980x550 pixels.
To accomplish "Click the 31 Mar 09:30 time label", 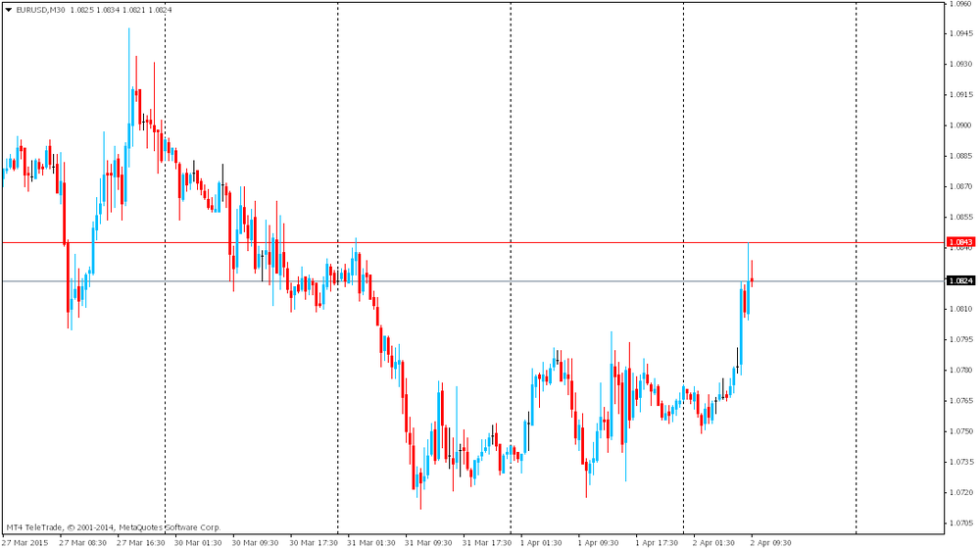I will click(429, 542).
